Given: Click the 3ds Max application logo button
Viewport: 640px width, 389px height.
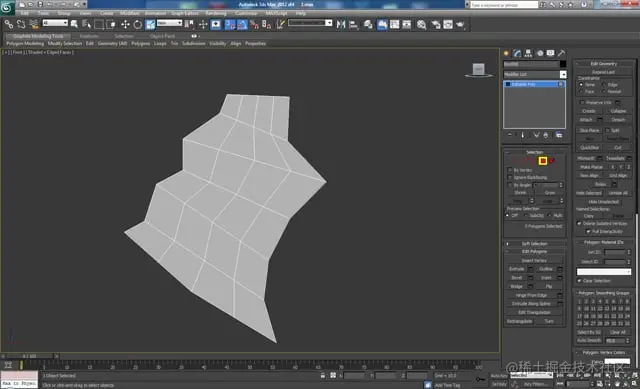Looking at the screenshot, I should pyautogui.click(x=7, y=8).
